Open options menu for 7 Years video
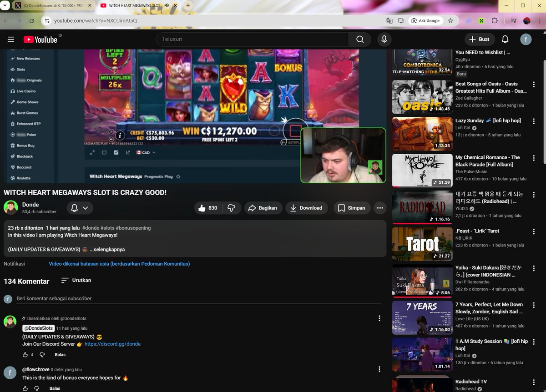Screen dimensions: 546x392 tap(534, 305)
